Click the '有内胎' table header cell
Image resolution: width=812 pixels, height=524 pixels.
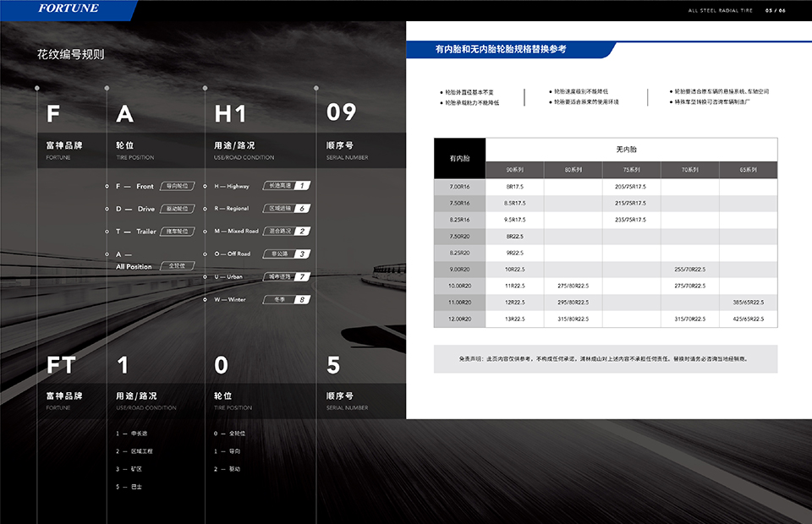460,158
